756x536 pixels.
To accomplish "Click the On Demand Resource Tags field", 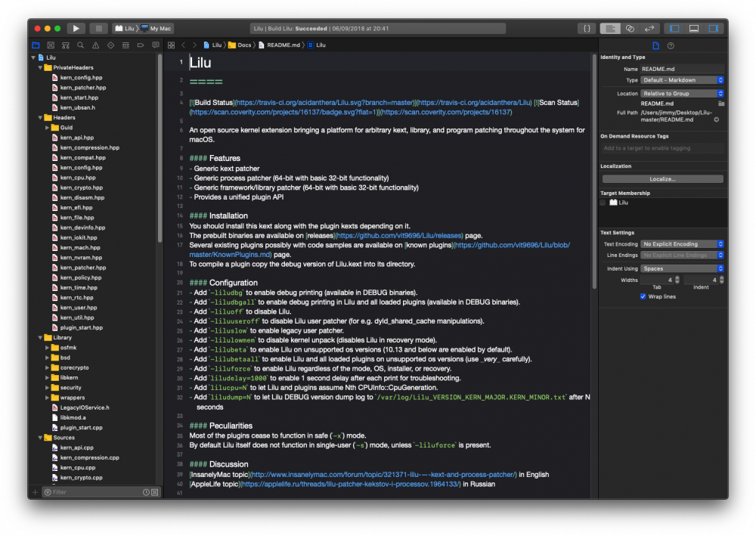I will point(664,148).
